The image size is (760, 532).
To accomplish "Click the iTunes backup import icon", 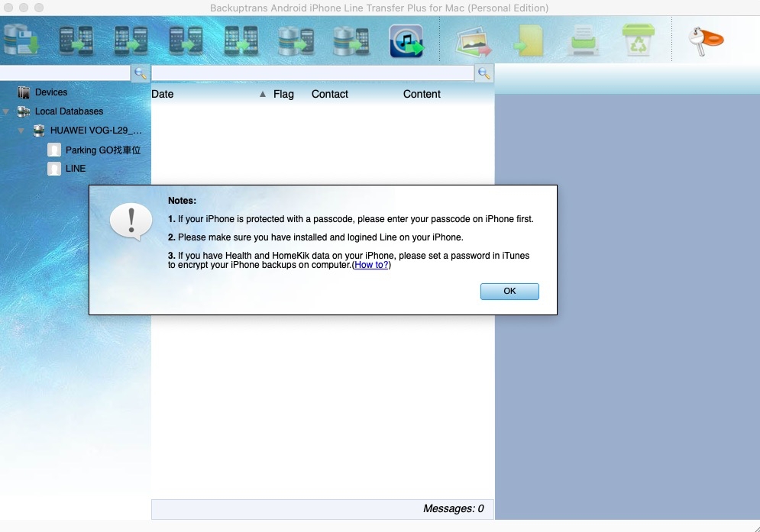I will (406, 40).
